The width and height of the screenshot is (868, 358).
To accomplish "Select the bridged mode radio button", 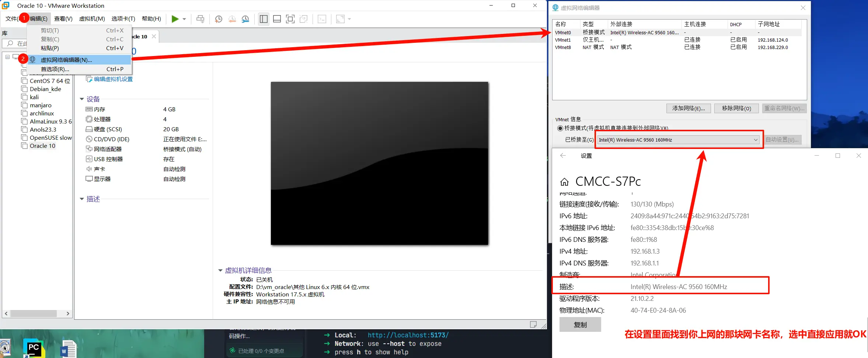I will [560, 128].
